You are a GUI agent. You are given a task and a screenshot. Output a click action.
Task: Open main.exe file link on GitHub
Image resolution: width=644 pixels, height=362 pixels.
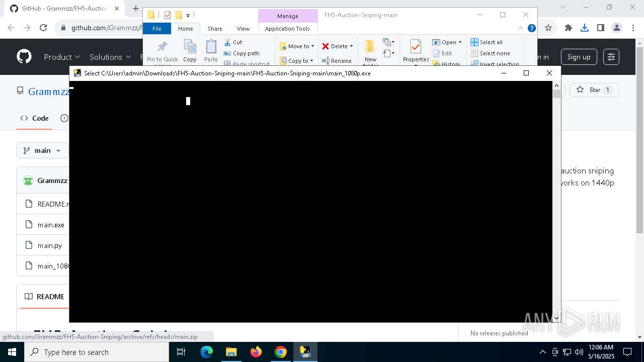pos(51,225)
